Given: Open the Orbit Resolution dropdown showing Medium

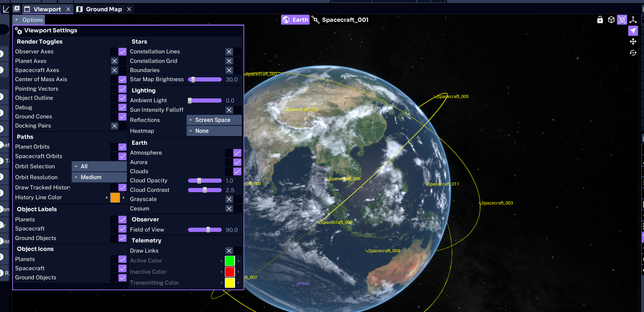Looking at the screenshot, I should (x=99, y=177).
